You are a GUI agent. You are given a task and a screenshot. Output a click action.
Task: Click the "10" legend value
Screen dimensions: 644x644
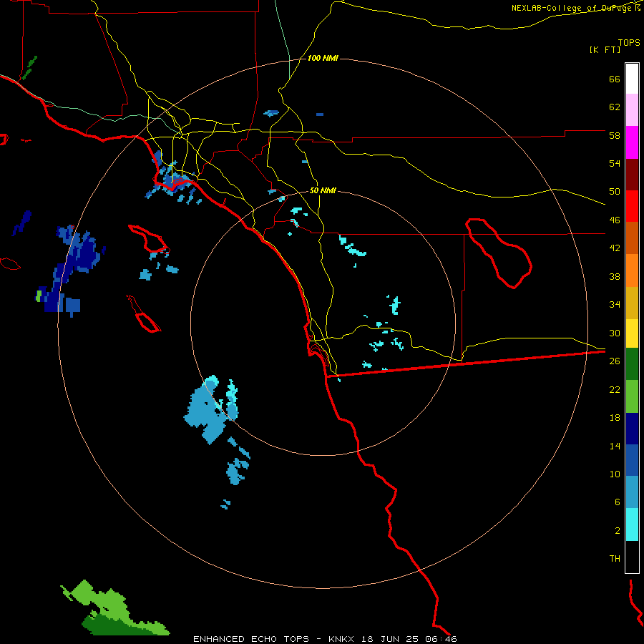pos(615,474)
